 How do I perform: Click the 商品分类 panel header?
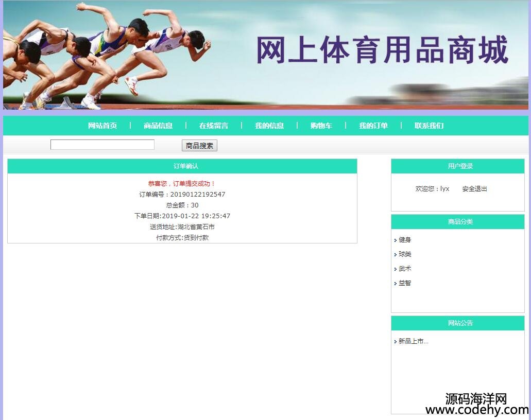(x=458, y=222)
